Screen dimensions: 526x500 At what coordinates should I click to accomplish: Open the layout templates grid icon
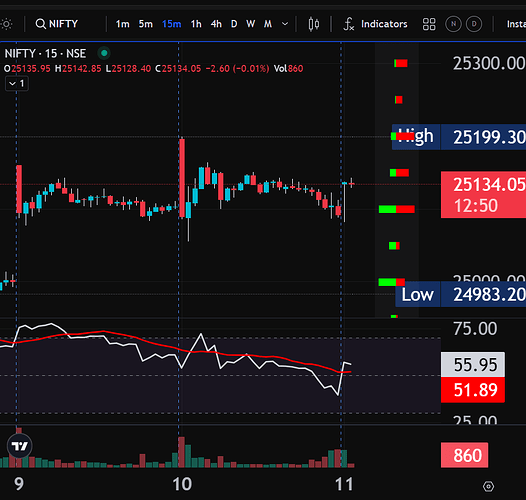pyautogui.click(x=429, y=24)
